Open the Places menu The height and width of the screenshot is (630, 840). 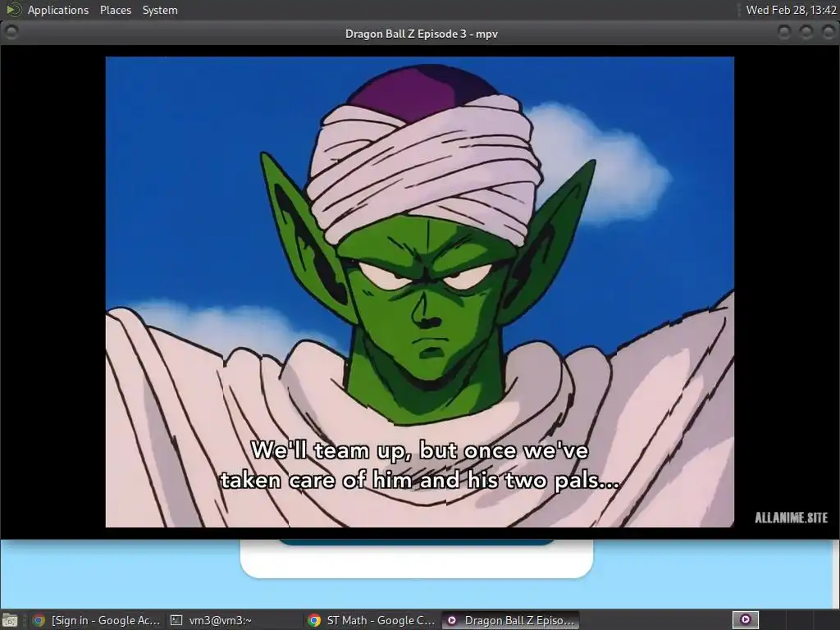pyautogui.click(x=115, y=10)
